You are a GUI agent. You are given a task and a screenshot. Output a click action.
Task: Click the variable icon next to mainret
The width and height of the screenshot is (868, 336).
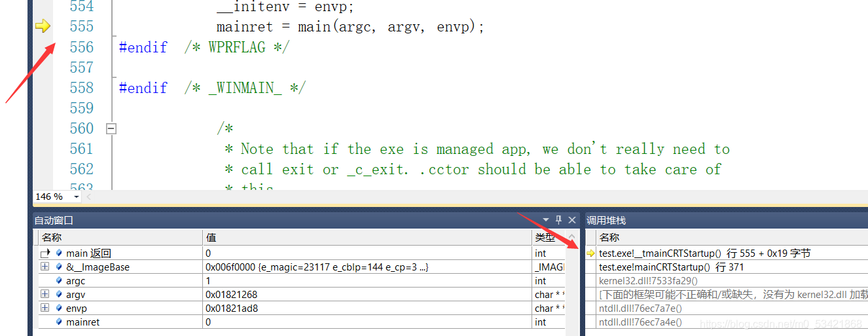coord(60,322)
